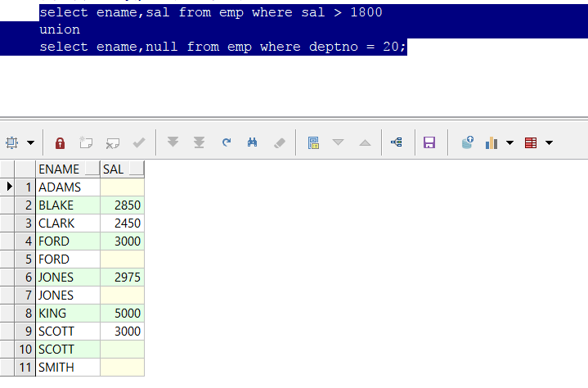Click the FORD cell in row 4
The height and width of the screenshot is (388, 588).
(x=68, y=241)
